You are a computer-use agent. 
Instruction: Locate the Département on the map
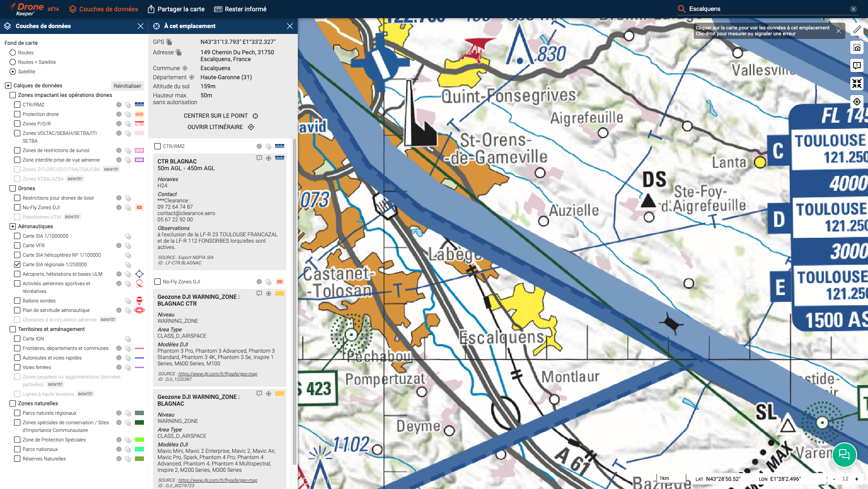click(191, 77)
